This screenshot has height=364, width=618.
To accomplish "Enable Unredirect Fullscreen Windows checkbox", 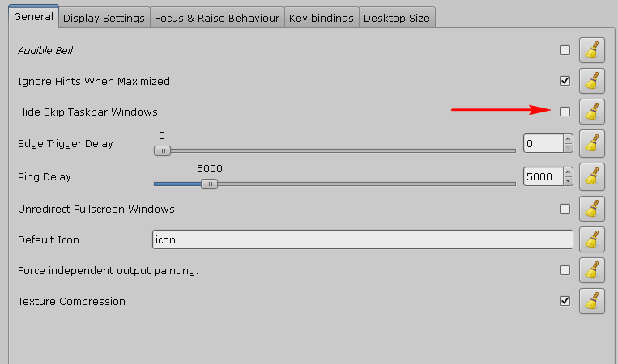I will [565, 209].
